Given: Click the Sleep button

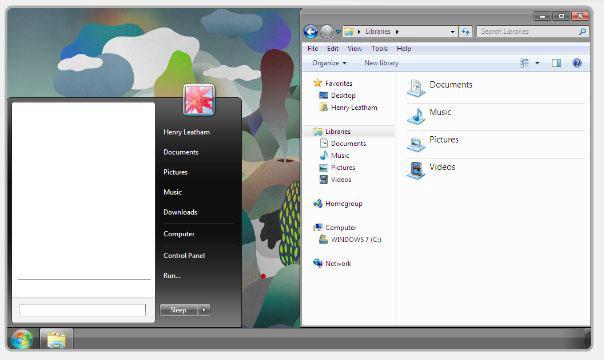Looking at the screenshot, I should pos(179,310).
